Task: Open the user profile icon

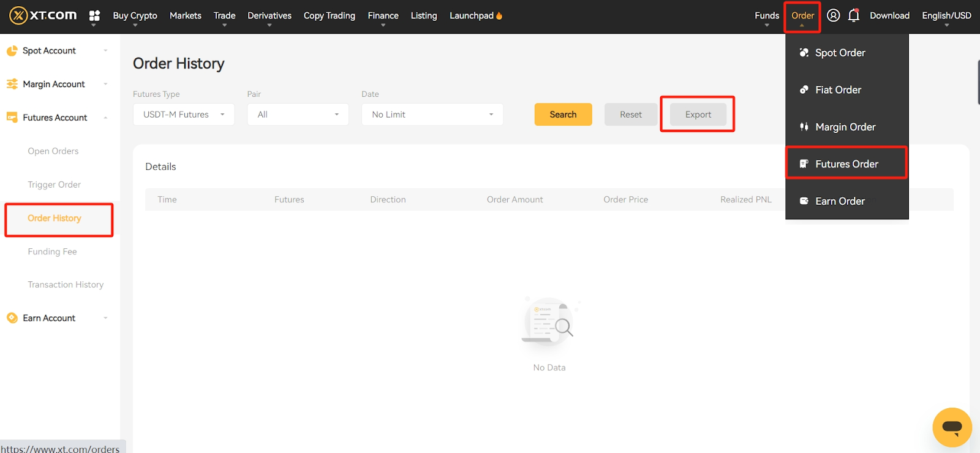Action: (x=833, y=15)
